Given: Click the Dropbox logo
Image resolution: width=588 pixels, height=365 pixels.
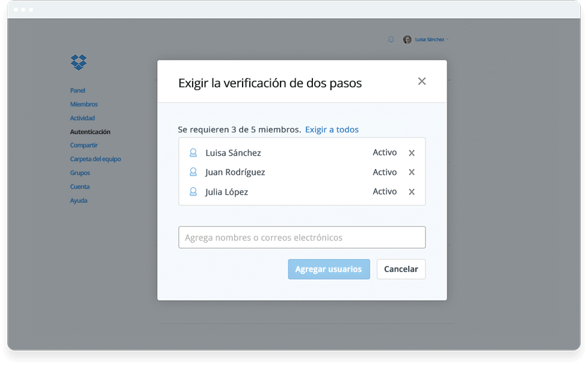Looking at the screenshot, I should (78, 63).
